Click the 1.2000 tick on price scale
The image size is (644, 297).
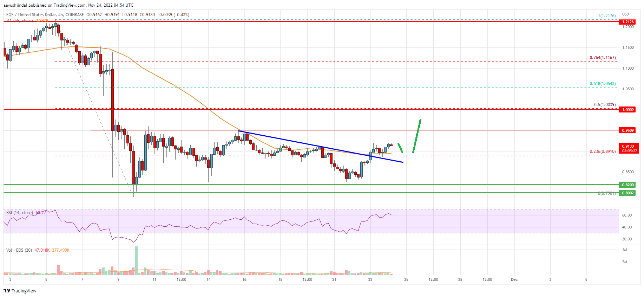pos(628,27)
